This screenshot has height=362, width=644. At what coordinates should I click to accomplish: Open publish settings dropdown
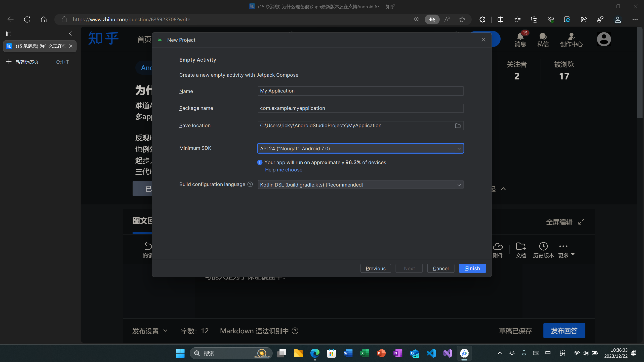[150, 331]
